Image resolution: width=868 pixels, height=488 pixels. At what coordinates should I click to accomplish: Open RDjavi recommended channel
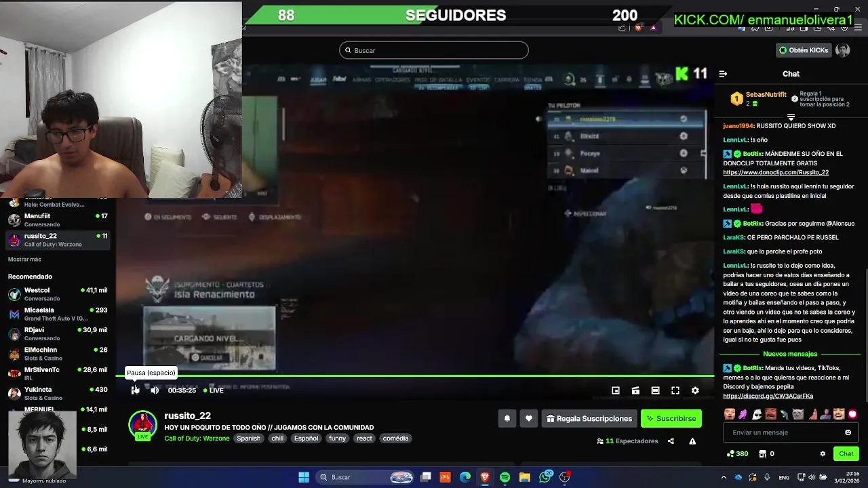click(58, 333)
